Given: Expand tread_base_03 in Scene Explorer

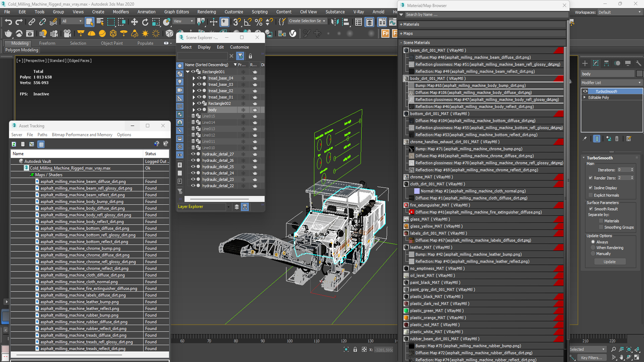Looking at the screenshot, I should pyautogui.click(x=194, y=84).
